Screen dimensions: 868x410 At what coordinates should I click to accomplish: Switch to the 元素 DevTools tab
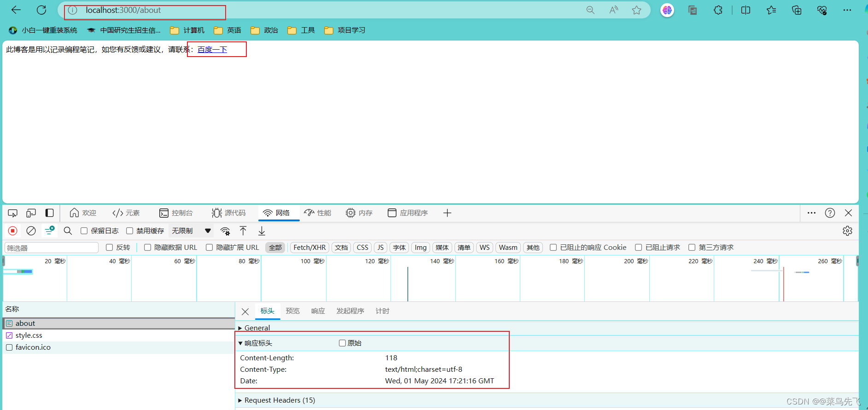126,213
